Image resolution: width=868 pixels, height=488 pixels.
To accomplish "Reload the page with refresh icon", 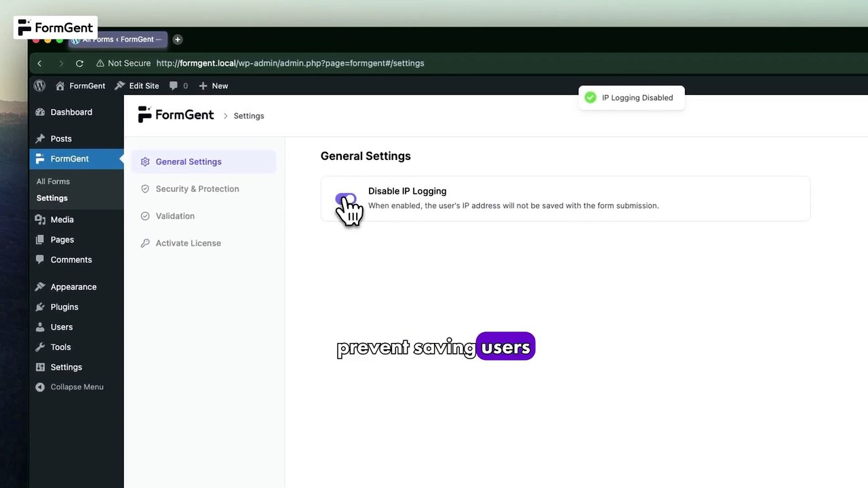I will pyautogui.click(x=79, y=63).
